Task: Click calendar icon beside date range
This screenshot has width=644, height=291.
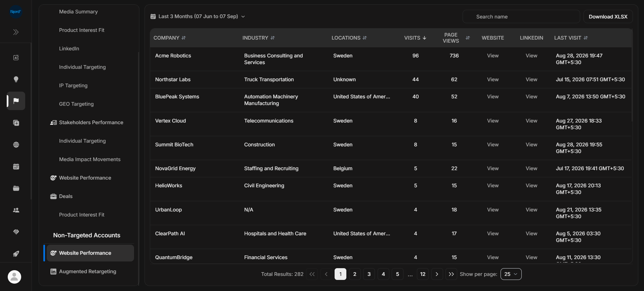Action: pyautogui.click(x=153, y=16)
